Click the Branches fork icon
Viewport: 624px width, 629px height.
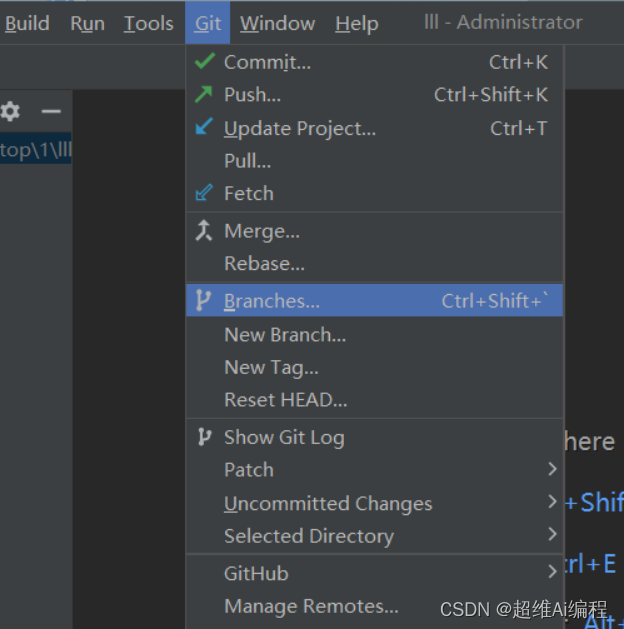tap(203, 300)
